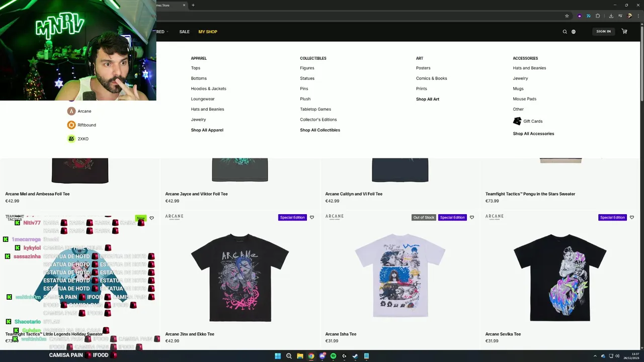The height and width of the screenshot is (362, 644).
Task: Click Pengu in the Stars Sweater title
Action: click(530, 194)
